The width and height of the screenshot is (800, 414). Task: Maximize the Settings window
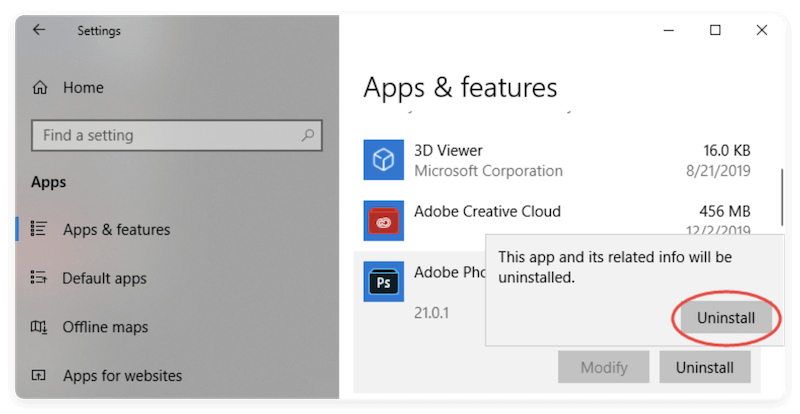(x=715, y=31)
